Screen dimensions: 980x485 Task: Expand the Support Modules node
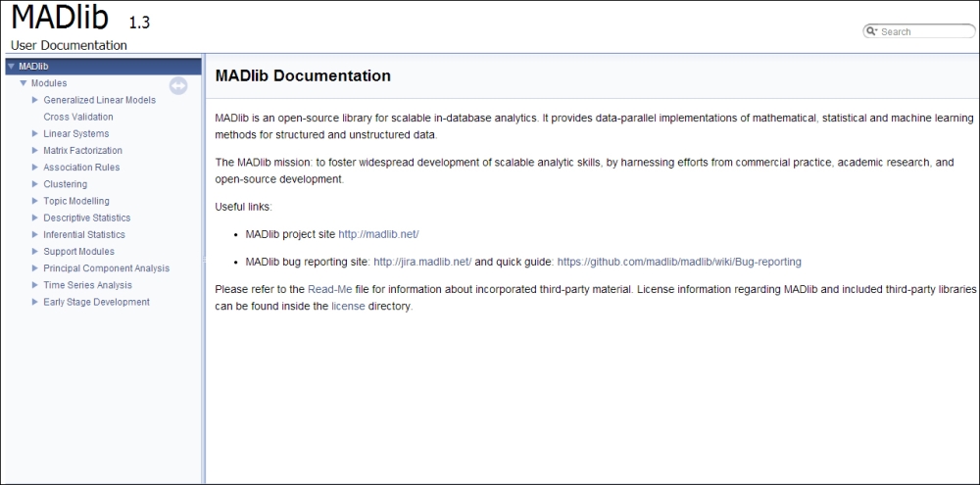(35, 252)
